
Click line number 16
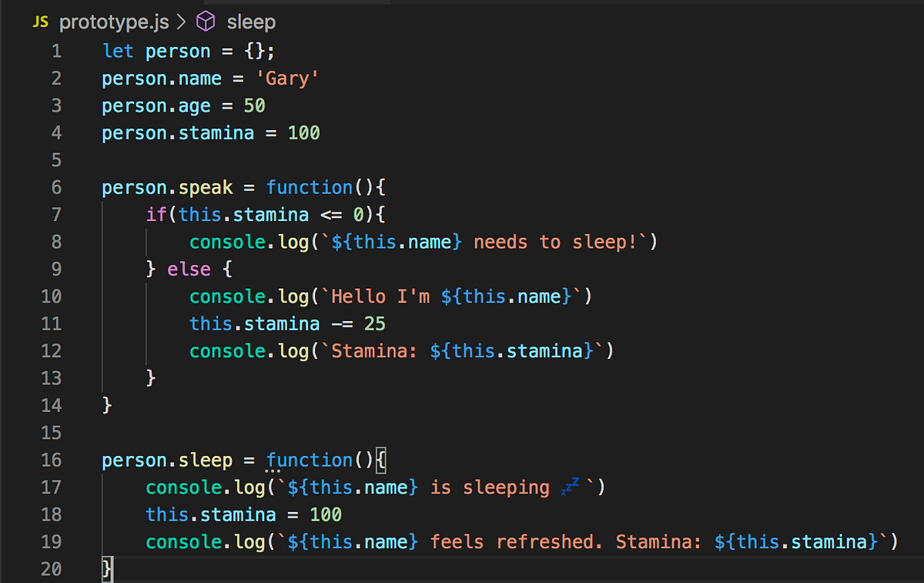pyautogui.click(x=51, y=460)
